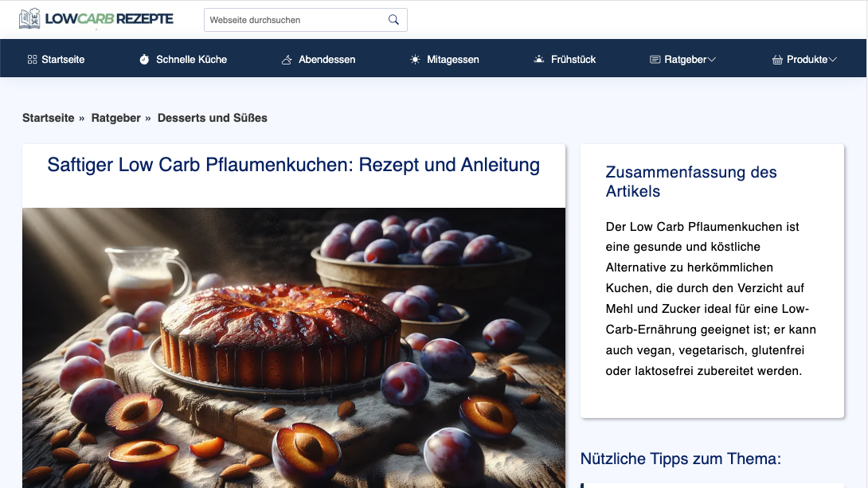The height and width of the screenshot is (488, 868).
Task: Select the grid icon beside Startseite
Action: click(x=31, y=58)
